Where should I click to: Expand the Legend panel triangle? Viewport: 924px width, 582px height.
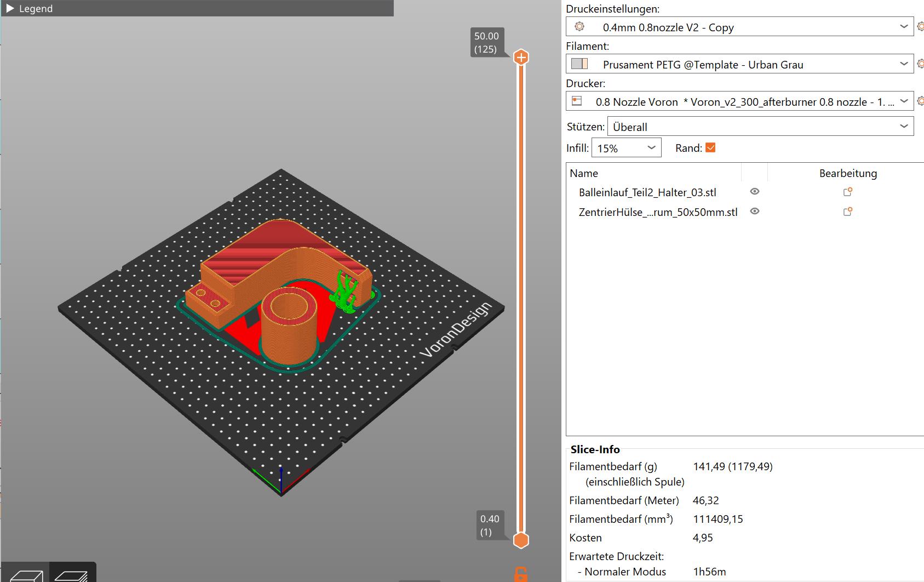pyautogui.click(x=10, y=9)
